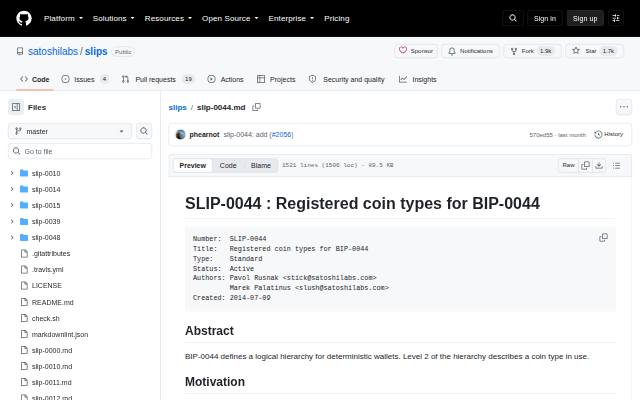Open the phearnot author link
This screenshot has width=640, height=400.
click(x=204, y=134)
